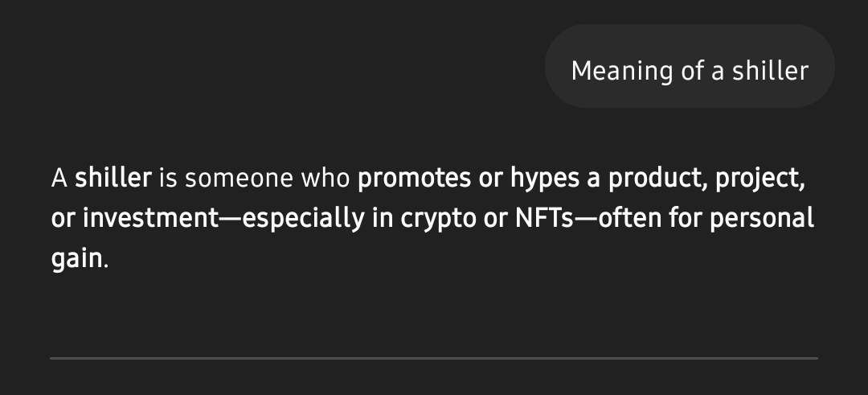868x395 pixels.
Task: Click the horizontal divider line below the answer
Action: 434,359
